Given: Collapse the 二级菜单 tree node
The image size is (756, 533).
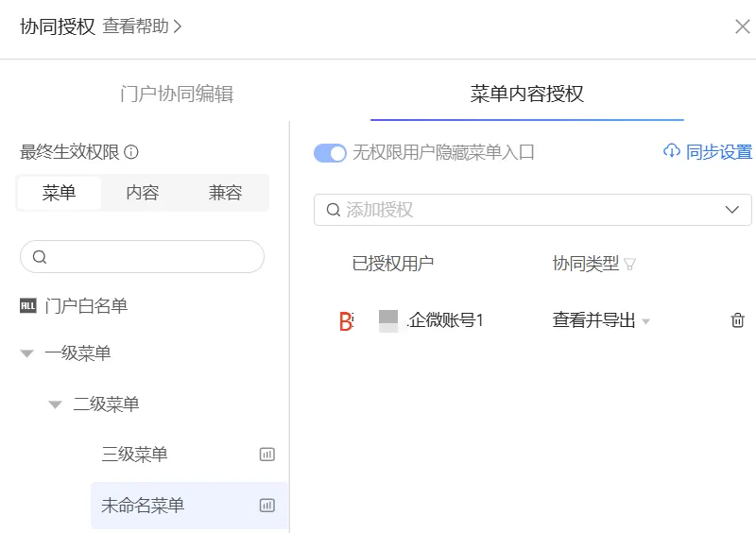Looking at the screenshot, I should coord(55,404).
